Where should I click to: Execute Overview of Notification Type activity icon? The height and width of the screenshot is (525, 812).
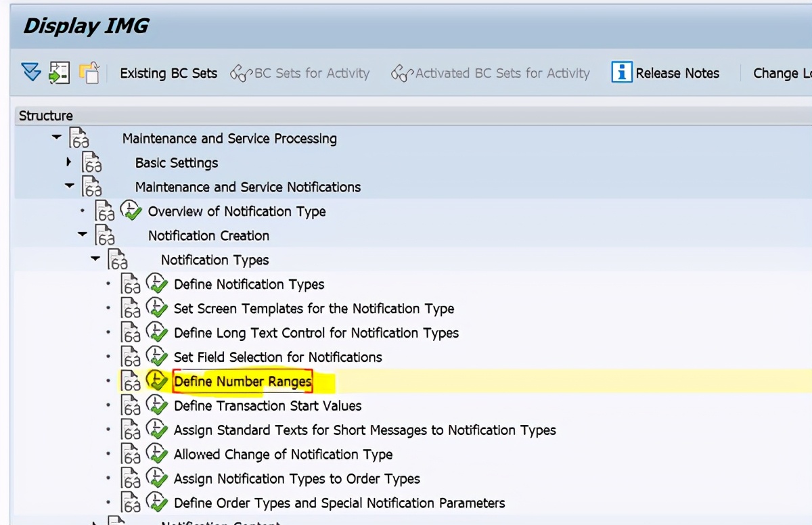[x=131, y=210]
